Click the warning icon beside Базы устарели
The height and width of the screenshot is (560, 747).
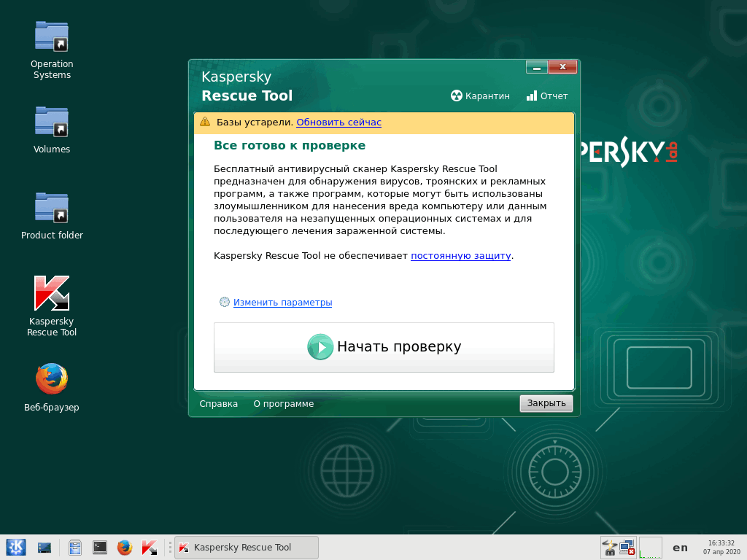point(205,122)
